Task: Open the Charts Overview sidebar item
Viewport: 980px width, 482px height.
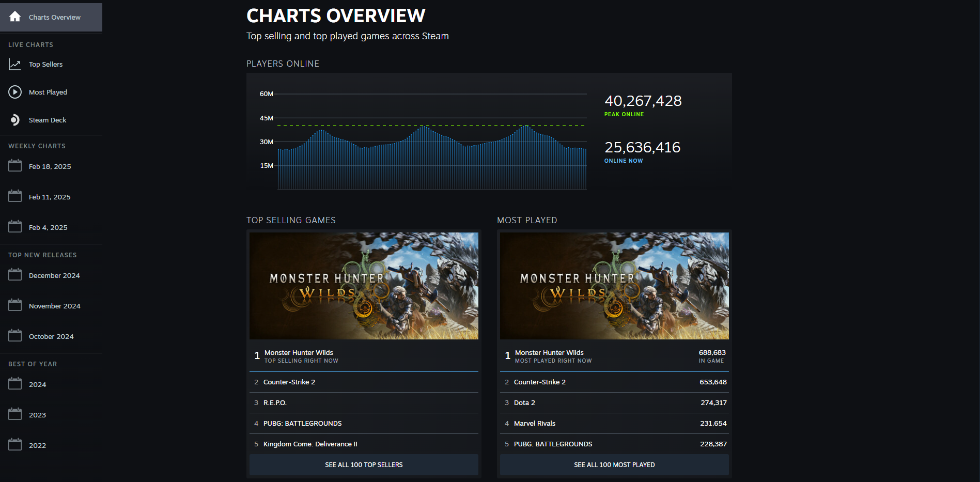Action: coord(51,17)
